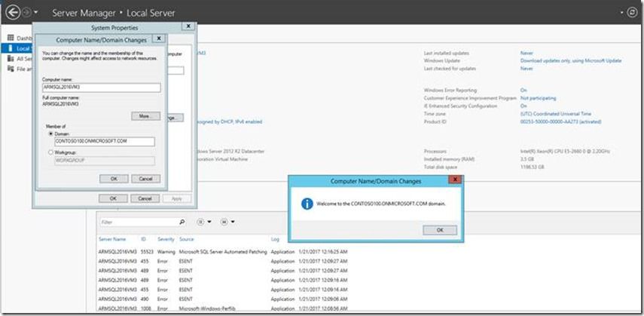Click the 1198.53 GB total disk space value
The width and height of the screenshot is (644, 316).
(532, 167)
